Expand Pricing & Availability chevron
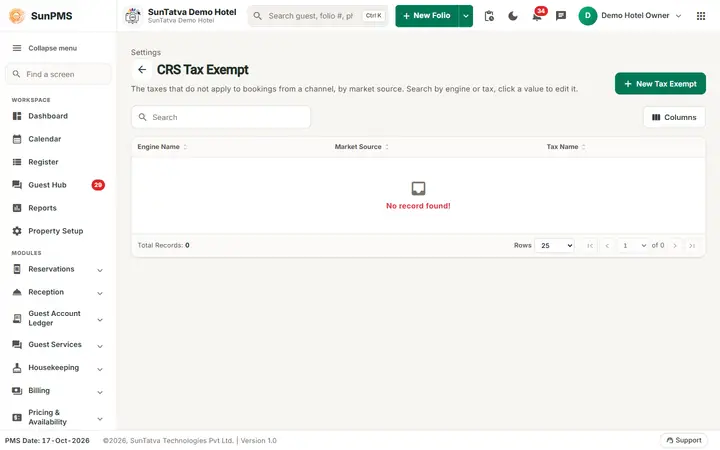The width and height of the screenshot is (720, 450). [x=100, y=419]
